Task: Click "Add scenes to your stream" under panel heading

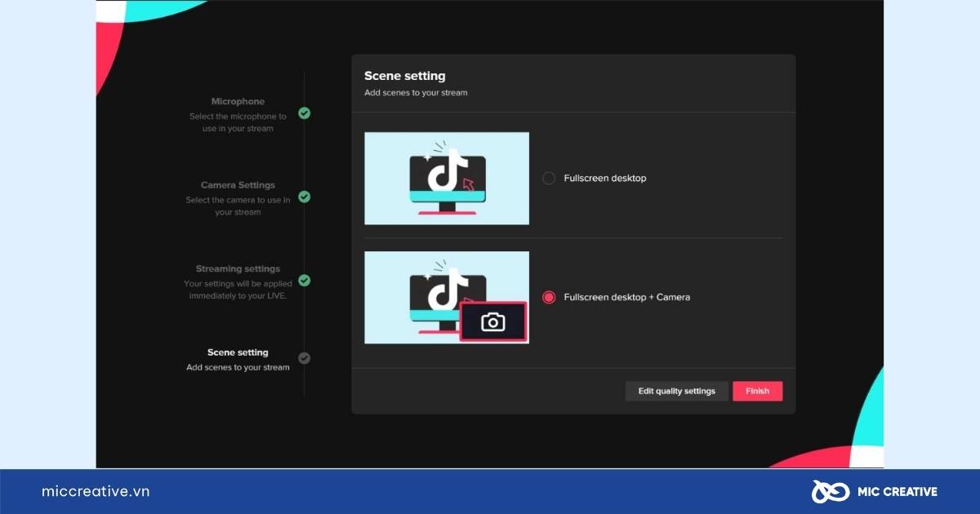Action: pos(416,93)
